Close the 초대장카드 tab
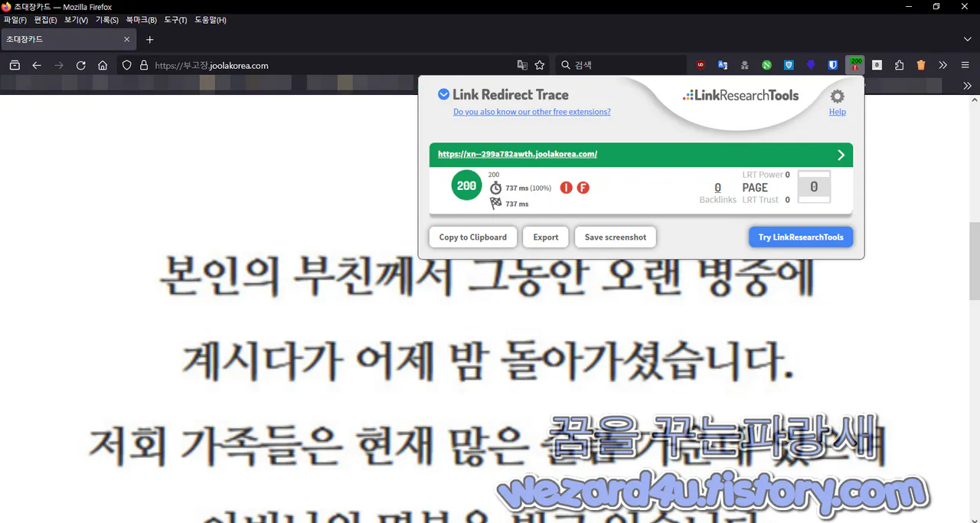This screenshot has height=523, width=980. [x=127, y=39]
